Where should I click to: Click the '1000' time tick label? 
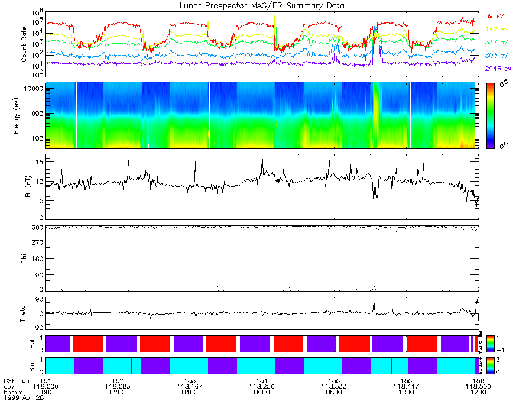coord(407,392)
